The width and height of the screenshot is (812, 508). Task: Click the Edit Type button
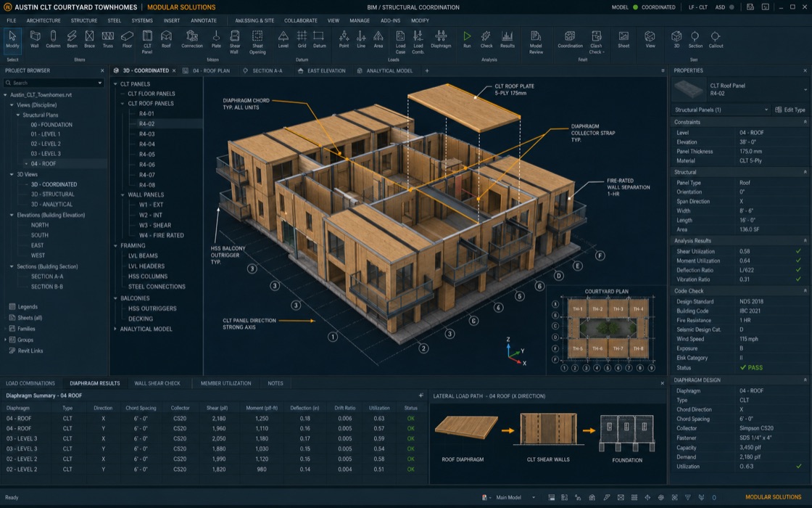pos(790,110)
